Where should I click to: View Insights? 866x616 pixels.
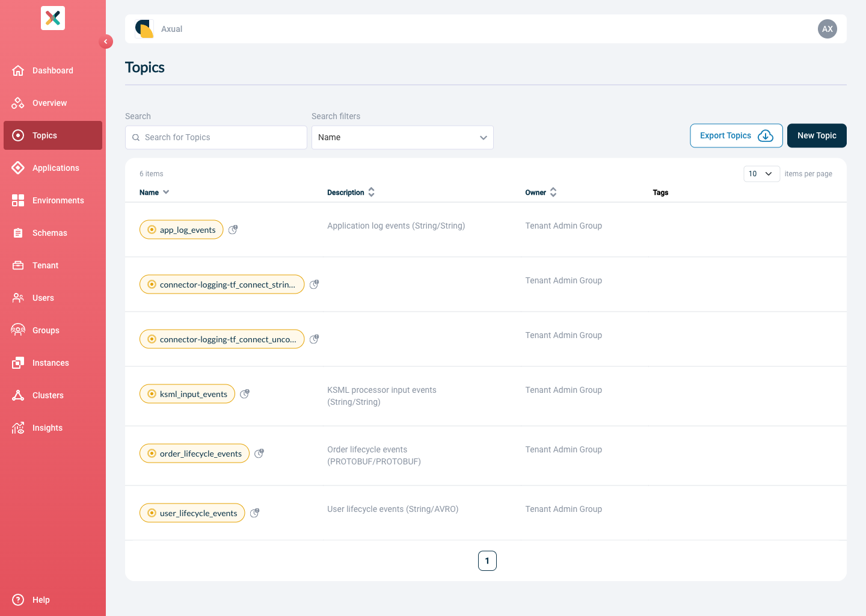point(53,428)
